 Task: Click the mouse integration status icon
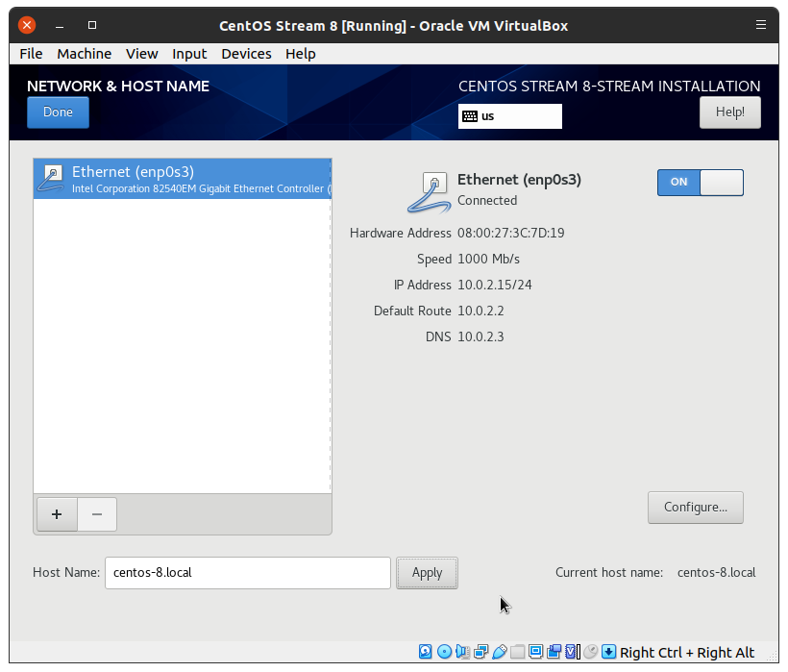coord(590,652)
